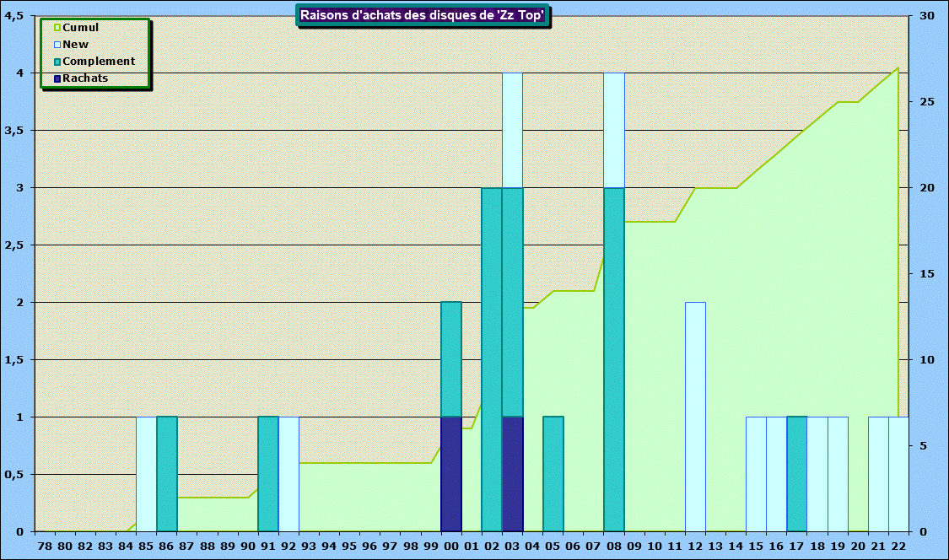Click the '4,5' label on left axis
This screenshot has height=560, width=949.
(14, 16)
